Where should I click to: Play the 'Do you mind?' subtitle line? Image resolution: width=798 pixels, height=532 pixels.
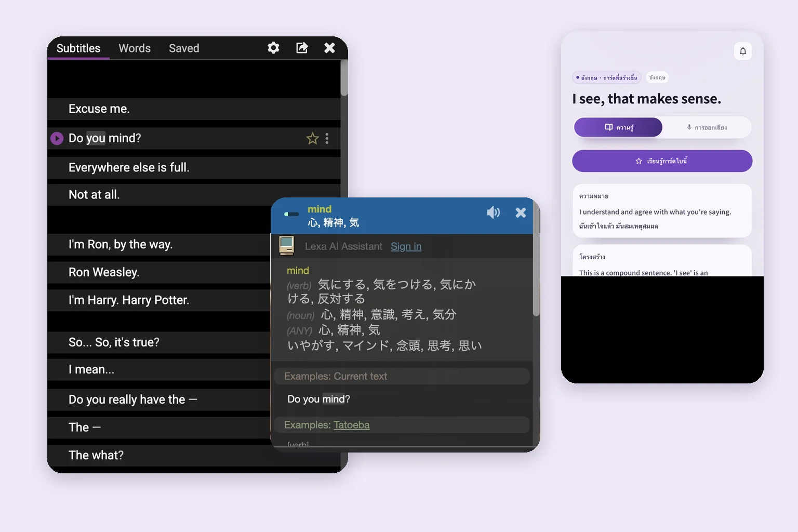57,138
